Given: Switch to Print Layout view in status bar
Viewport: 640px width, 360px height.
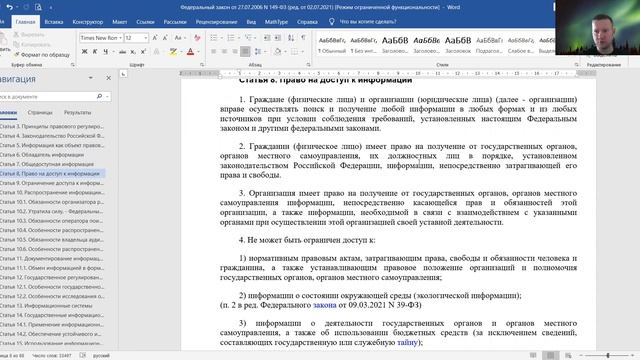Looking at the screenshot, I should tap(551, 356).
